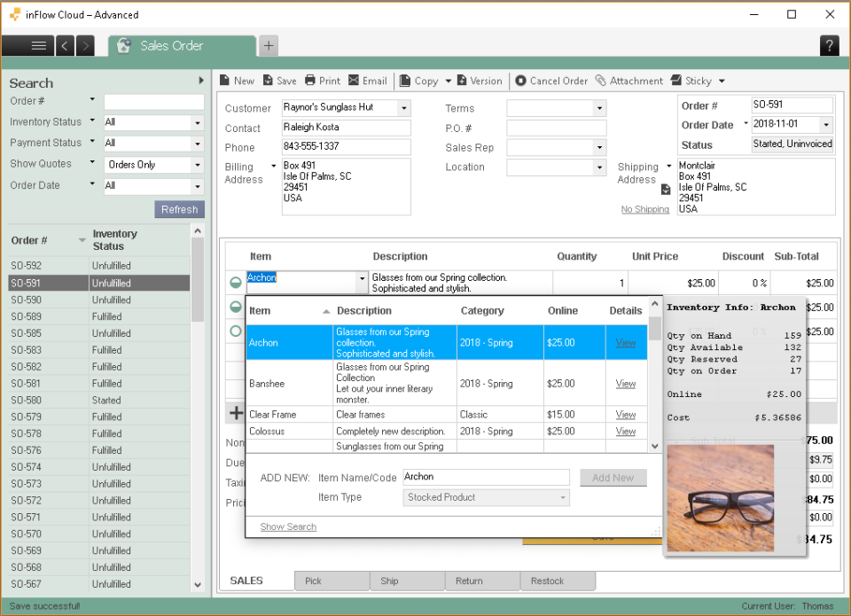Click the Cancel Order icon

520,81
